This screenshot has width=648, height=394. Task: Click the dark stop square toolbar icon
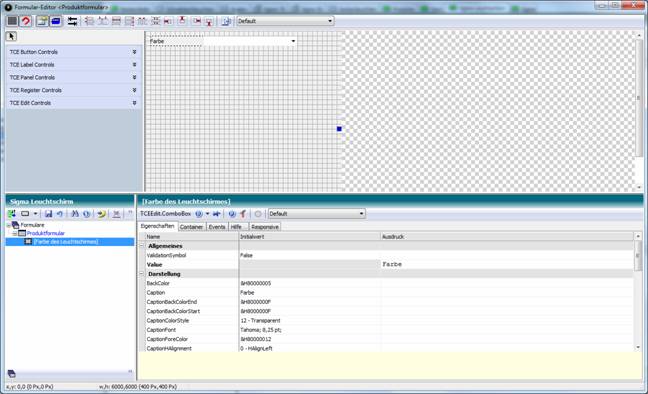pyautogui.click(x=12, y=21)
